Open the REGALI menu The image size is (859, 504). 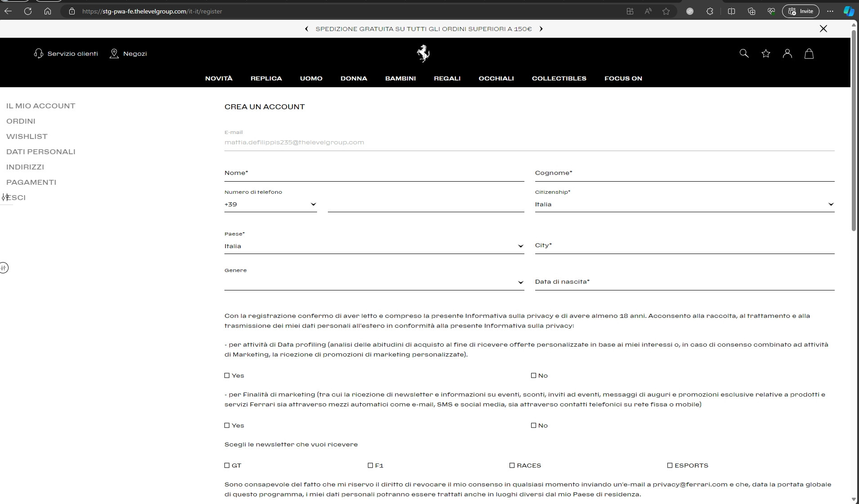click(447, 78)
